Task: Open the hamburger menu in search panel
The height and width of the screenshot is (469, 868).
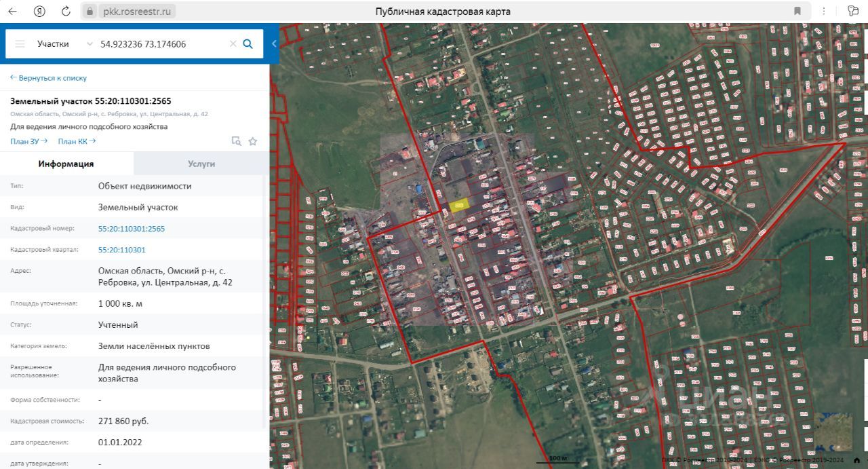Action: [20, 43]
